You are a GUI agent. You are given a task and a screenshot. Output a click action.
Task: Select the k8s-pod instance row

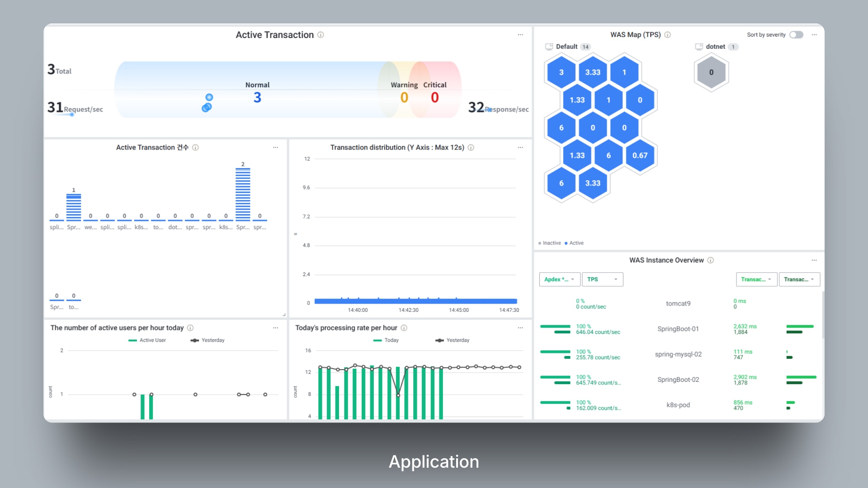coord(678,405)
